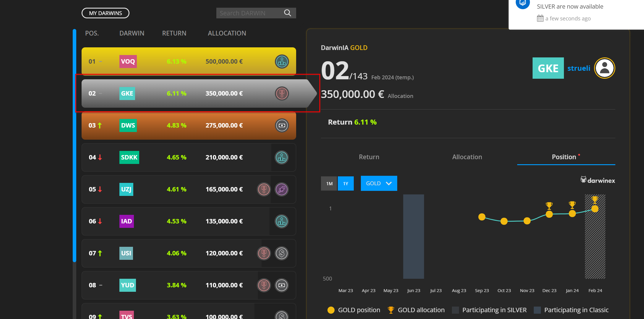This screenshot has height=319, width=644.
Task: Select the Jan 24 chart data point
Action: click(x=572, y=214)
